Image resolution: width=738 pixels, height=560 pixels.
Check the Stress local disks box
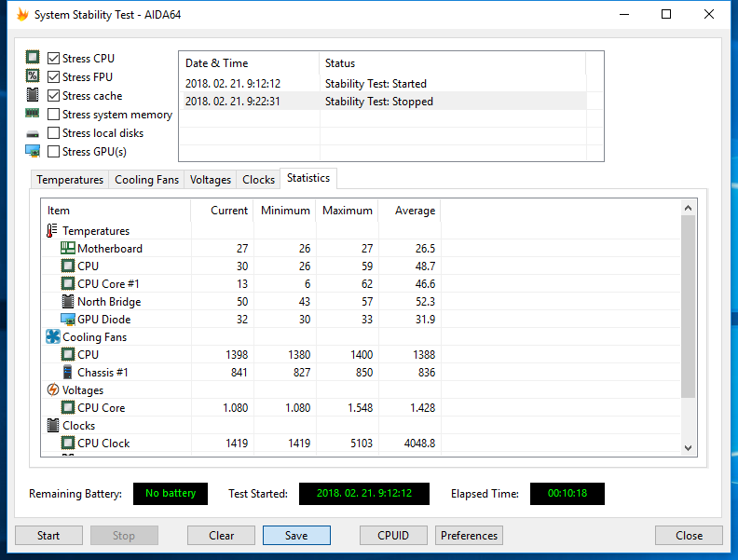(54, 133)
